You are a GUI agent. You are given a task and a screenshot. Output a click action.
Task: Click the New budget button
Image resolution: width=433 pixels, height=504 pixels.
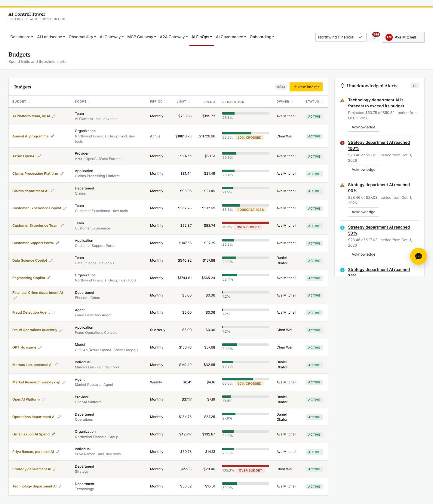[x=306, y=87]
